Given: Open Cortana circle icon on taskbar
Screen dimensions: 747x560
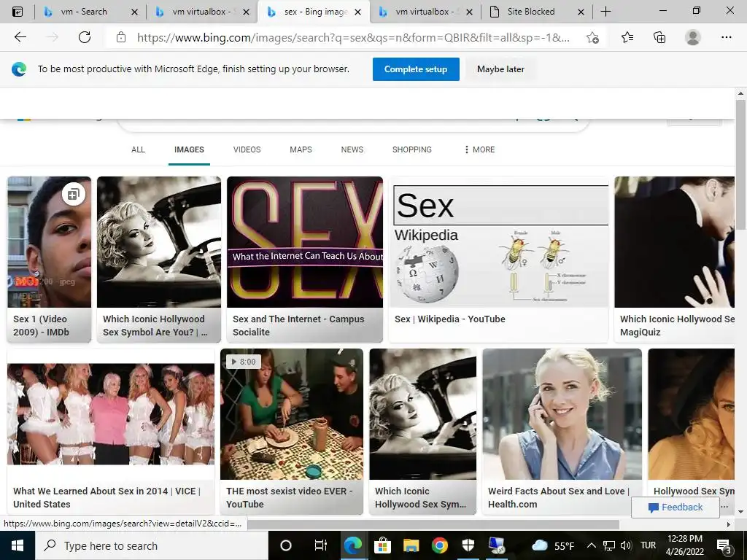Looking at the screenshot, I should 286,545.
